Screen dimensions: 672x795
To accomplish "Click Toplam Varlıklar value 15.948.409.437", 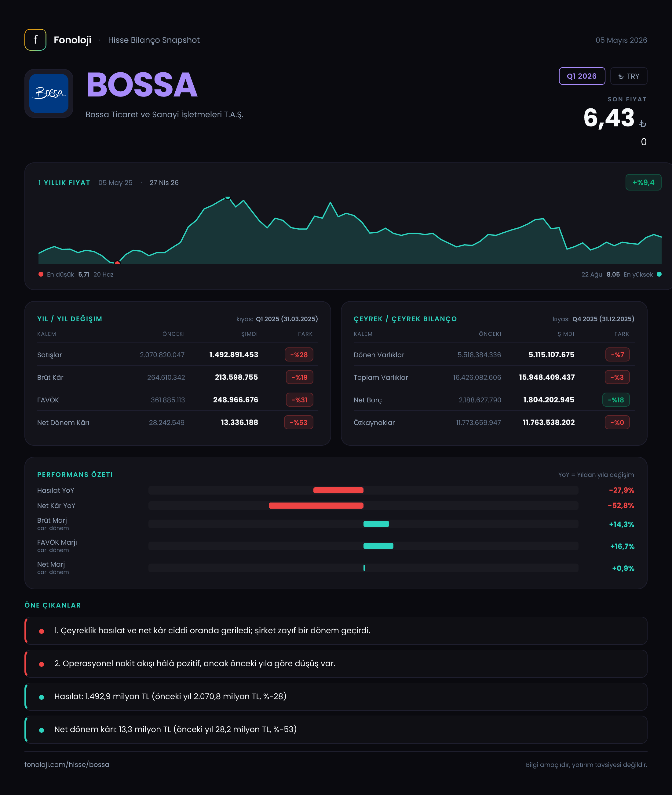I will (x=547, y=377).
